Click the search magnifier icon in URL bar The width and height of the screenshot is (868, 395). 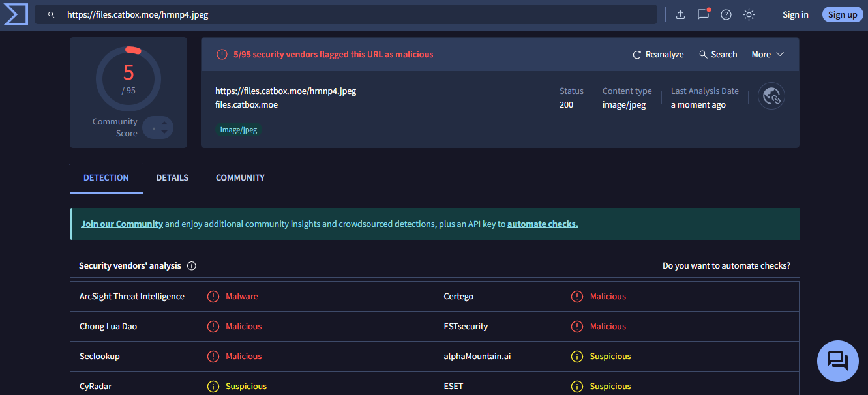[52, 14]
